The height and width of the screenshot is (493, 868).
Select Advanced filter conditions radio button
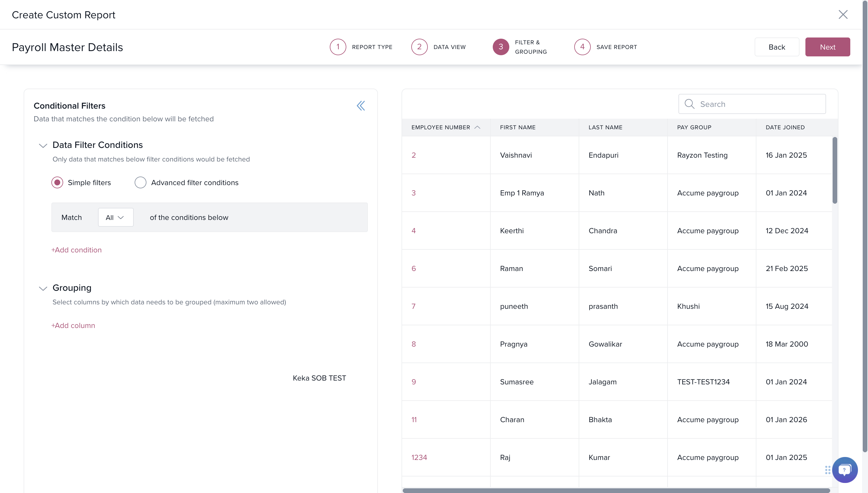[x=140, y=182]
